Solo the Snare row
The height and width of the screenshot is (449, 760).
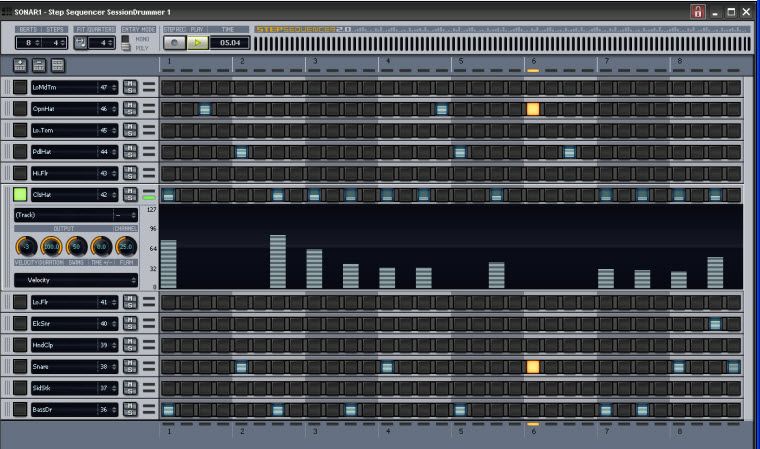130,370
